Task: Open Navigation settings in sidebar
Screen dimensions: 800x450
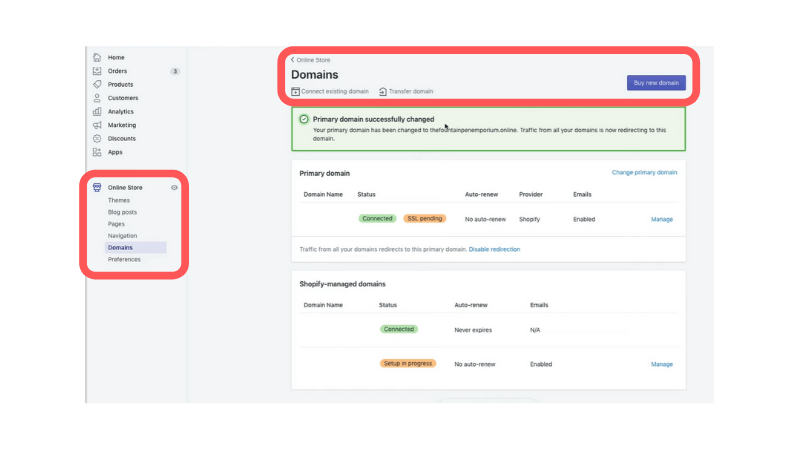Action: (123, 236)
